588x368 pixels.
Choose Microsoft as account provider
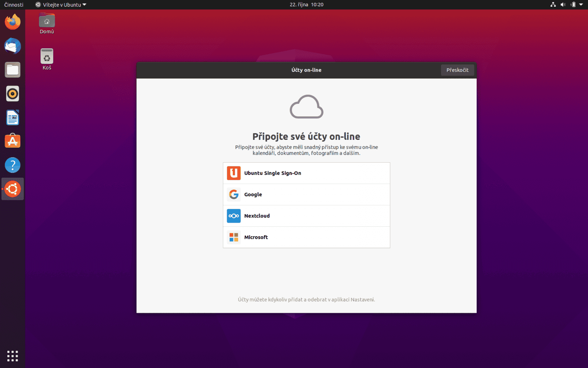[x=306, y=237]
